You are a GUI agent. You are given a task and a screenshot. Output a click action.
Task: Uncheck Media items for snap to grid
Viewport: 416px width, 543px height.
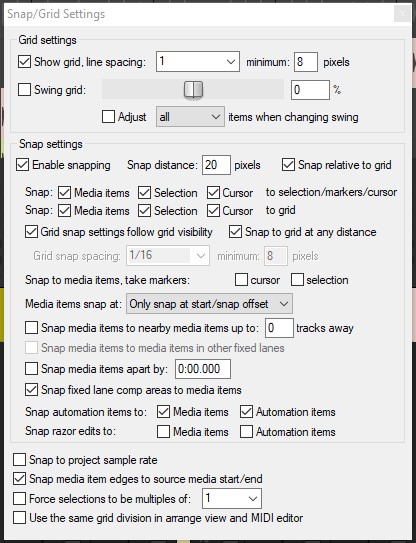pyautogui.click(x=64, y=211)
